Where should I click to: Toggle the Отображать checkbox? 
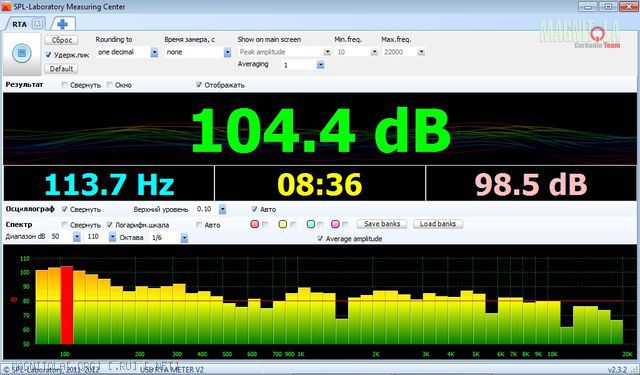point(199,84)
